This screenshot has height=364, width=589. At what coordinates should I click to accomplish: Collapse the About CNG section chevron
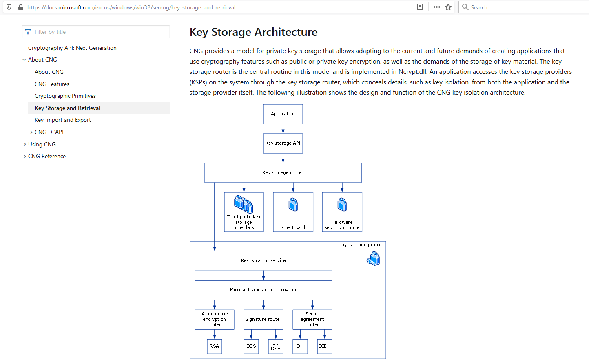pyautogui.click(x=24, y=60)
